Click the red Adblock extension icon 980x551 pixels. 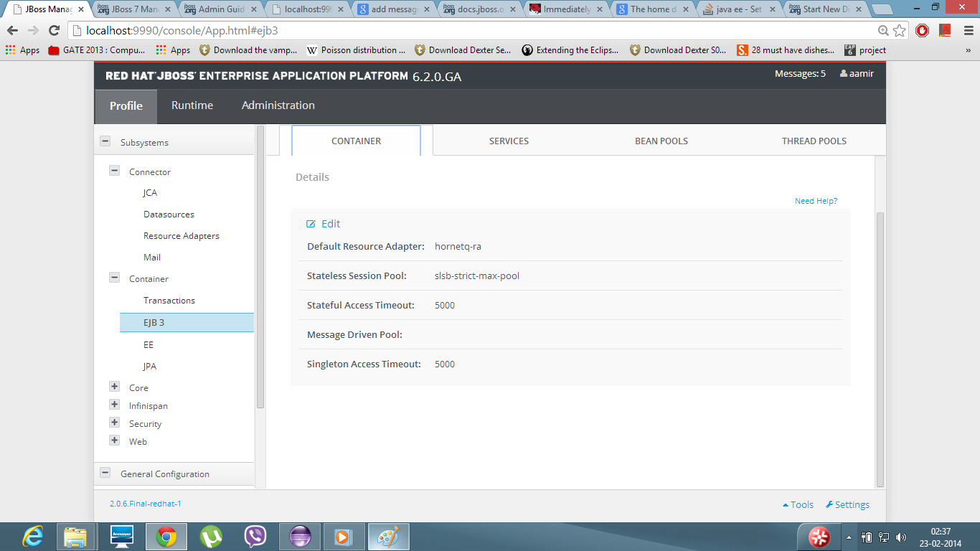pos(923,31)
